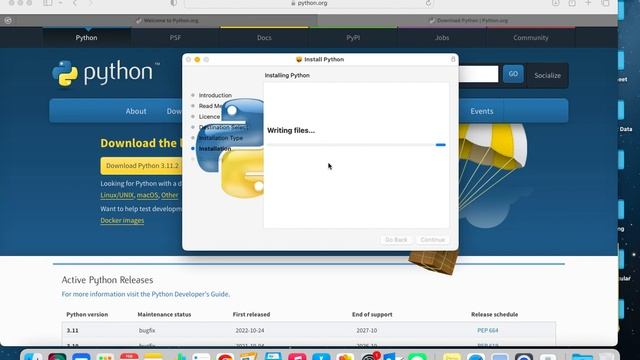This screenshot has height=360, width=640.
Task: Open the Community top navigation item
Action: tap(531, 38)
